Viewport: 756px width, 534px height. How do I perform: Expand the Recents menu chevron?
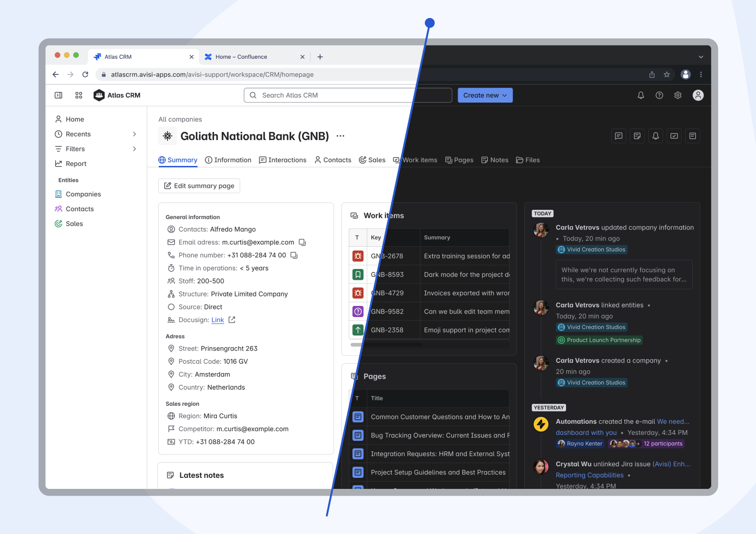click(x=135, y=134)
